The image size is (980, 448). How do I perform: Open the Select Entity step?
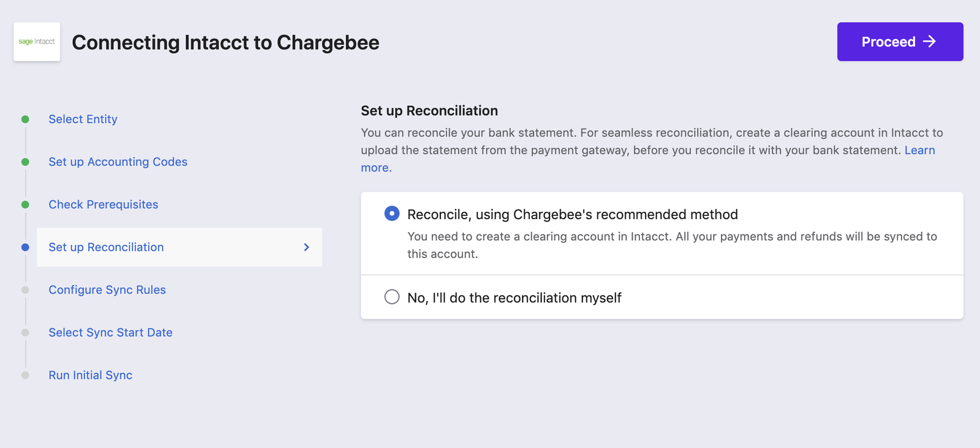(83, 119)
